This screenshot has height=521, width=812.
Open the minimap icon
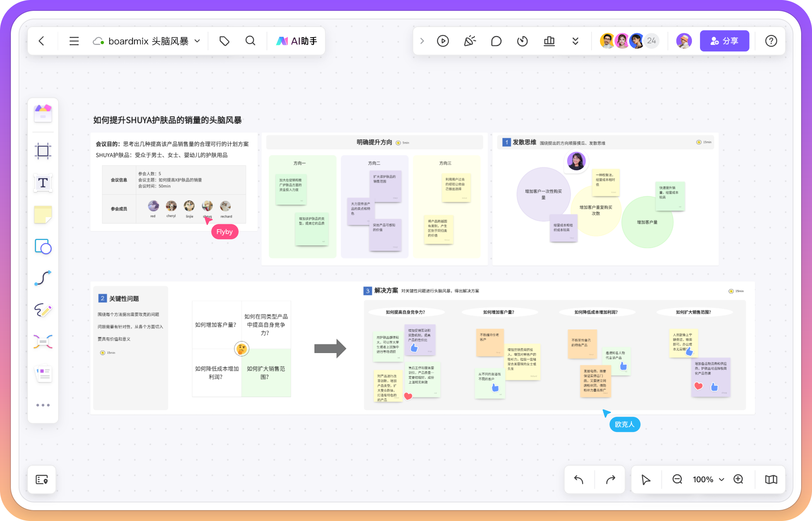point(771,480)
